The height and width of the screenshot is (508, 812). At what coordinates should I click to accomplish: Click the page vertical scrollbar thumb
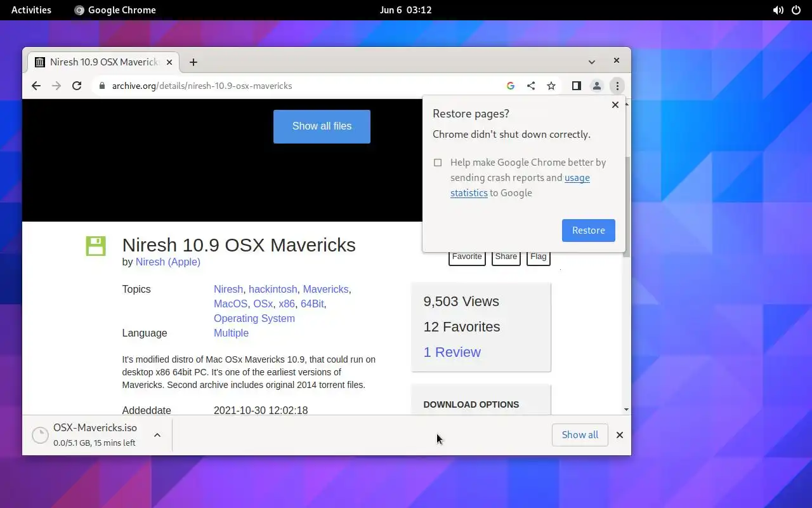[x=627, y=206]
